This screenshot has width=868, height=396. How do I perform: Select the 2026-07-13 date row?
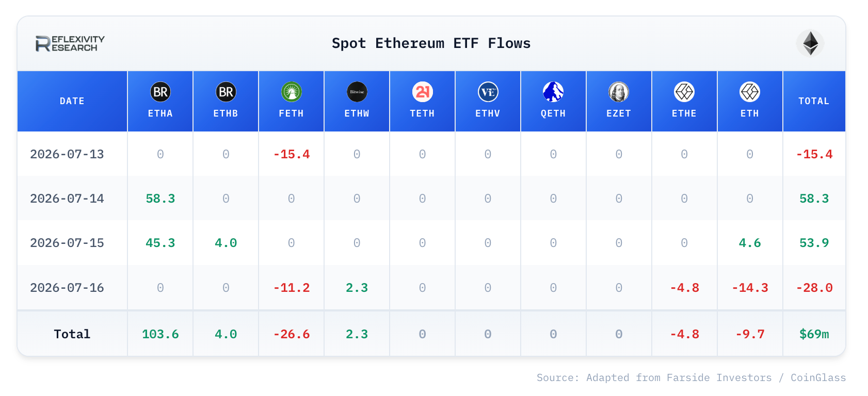tap(431, 154)
